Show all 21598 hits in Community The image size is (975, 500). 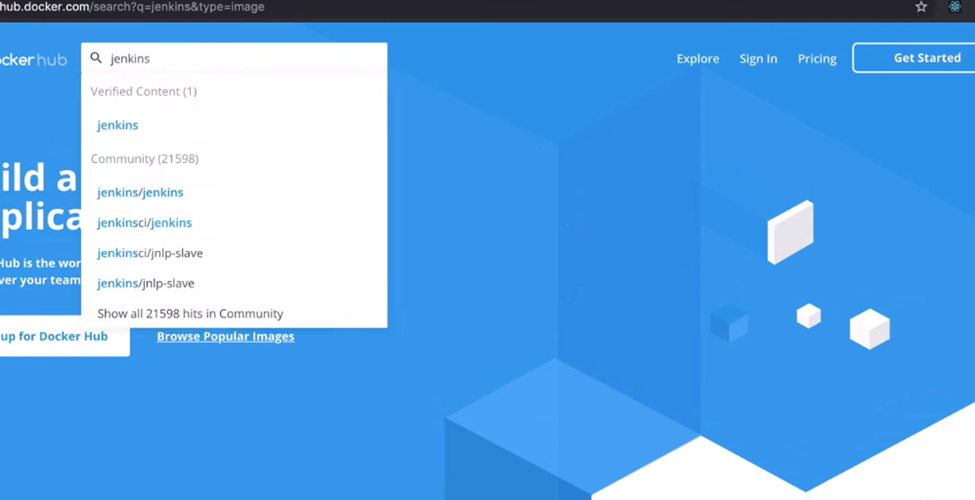point(190,313)
